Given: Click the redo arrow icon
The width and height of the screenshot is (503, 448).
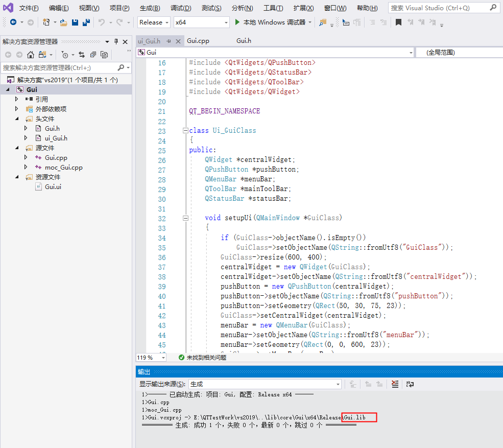Looking at the screenshot, I should [x=119, y=22].
